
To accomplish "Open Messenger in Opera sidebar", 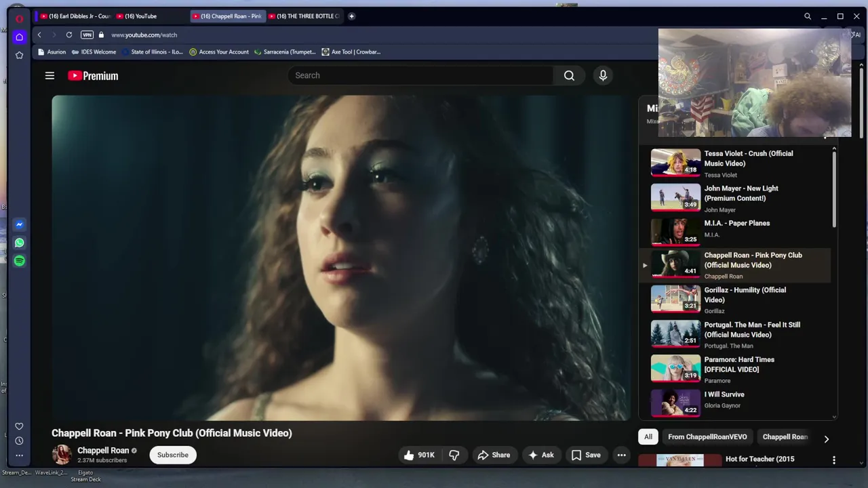I will coord(19,224).
